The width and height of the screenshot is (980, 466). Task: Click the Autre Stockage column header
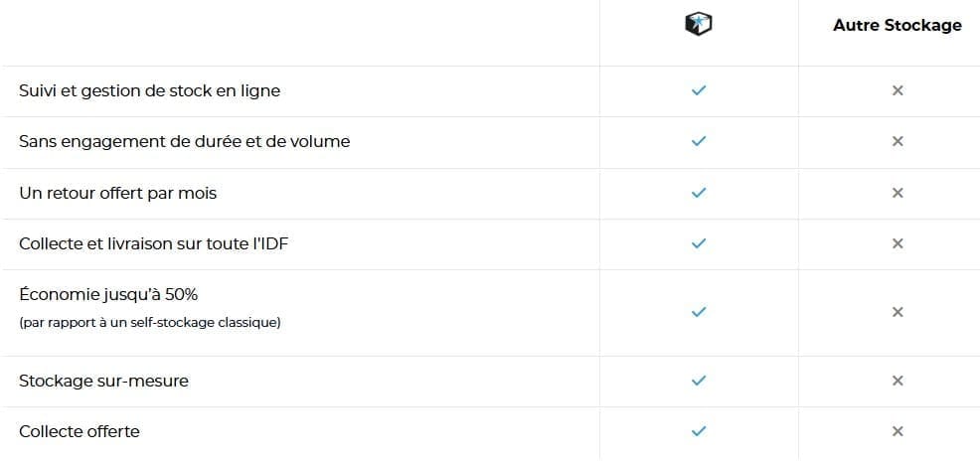897,25
